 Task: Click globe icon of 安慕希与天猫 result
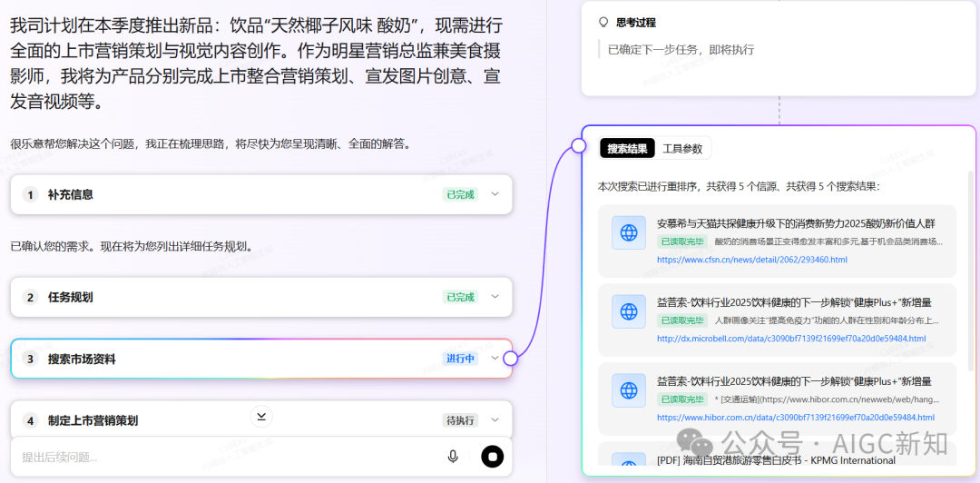point(629,232)
